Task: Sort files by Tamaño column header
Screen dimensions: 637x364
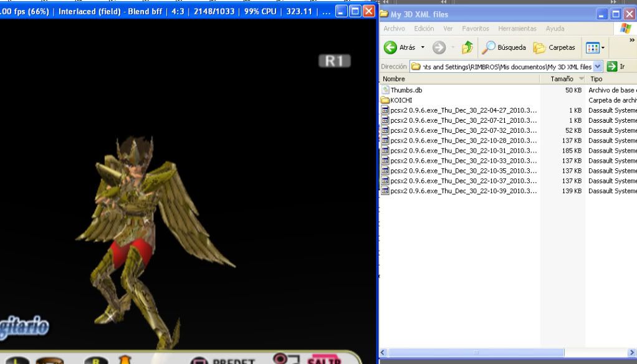Action: coord(562,79)
